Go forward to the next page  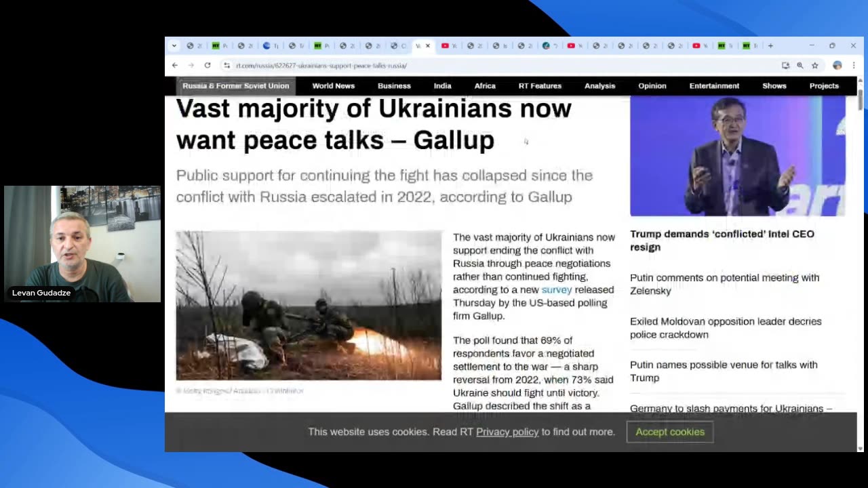coord(191,66)
